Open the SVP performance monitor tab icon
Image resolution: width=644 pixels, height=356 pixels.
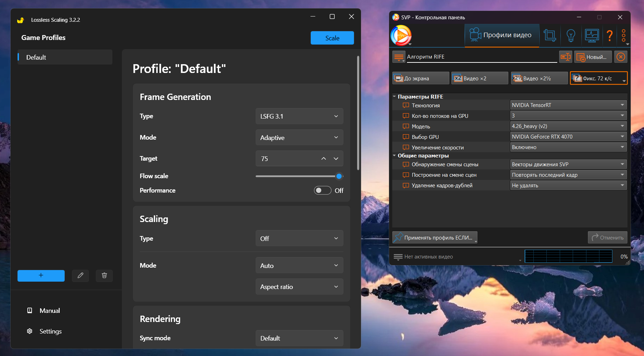592,35
